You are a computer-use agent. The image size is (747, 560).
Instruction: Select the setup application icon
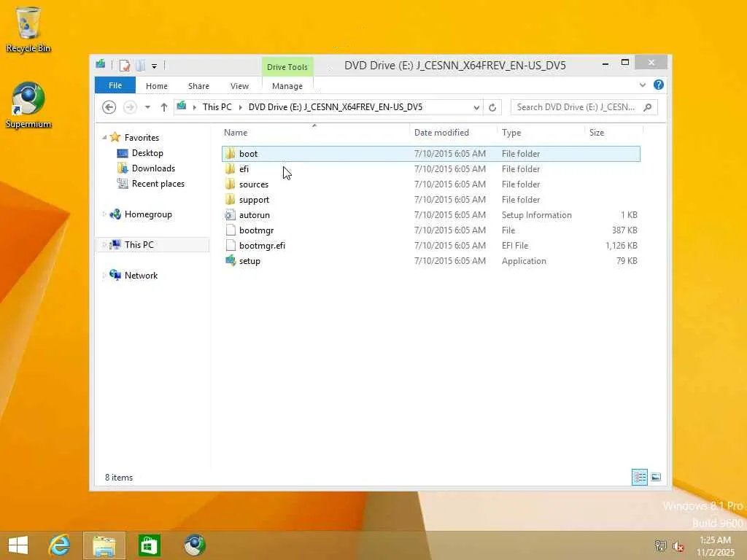tap(230, 260)
